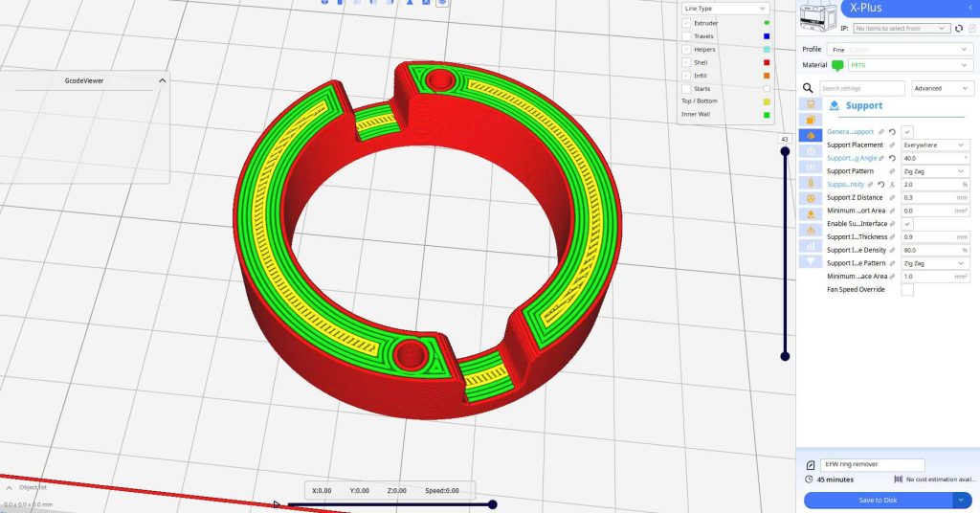Collapse the GcodeViewer panel chevron
980x513 pixels.
[x=163, y=80]
